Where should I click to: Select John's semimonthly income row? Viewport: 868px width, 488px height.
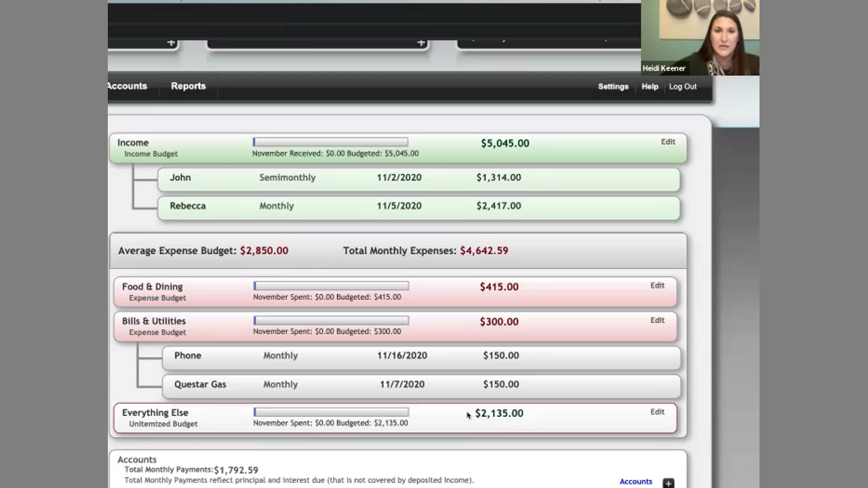418,178
